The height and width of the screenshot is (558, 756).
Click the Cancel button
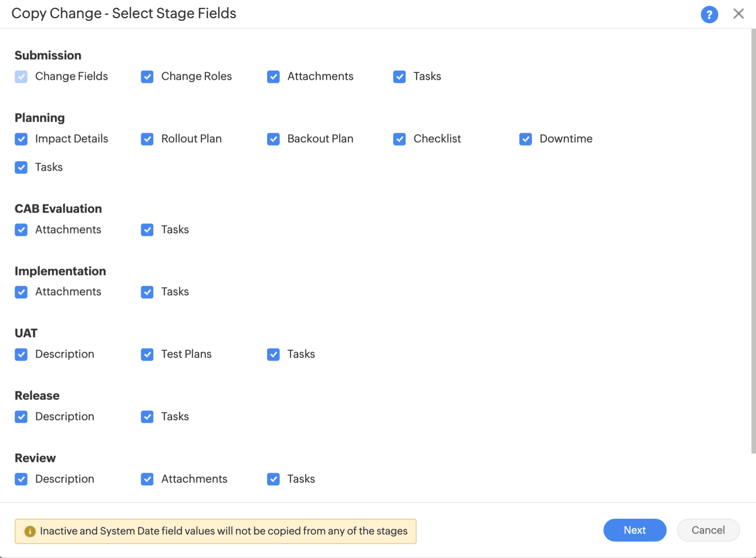click(x=708, y=530)
